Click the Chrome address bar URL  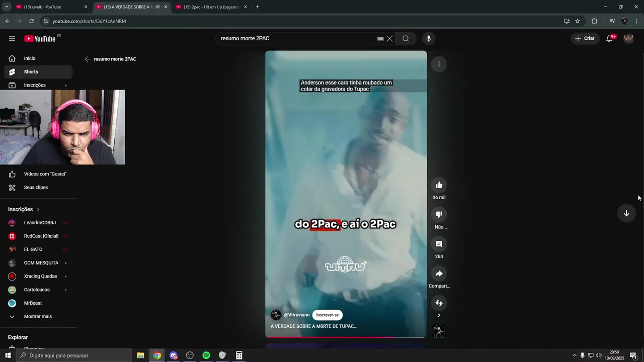click(89, 21)
